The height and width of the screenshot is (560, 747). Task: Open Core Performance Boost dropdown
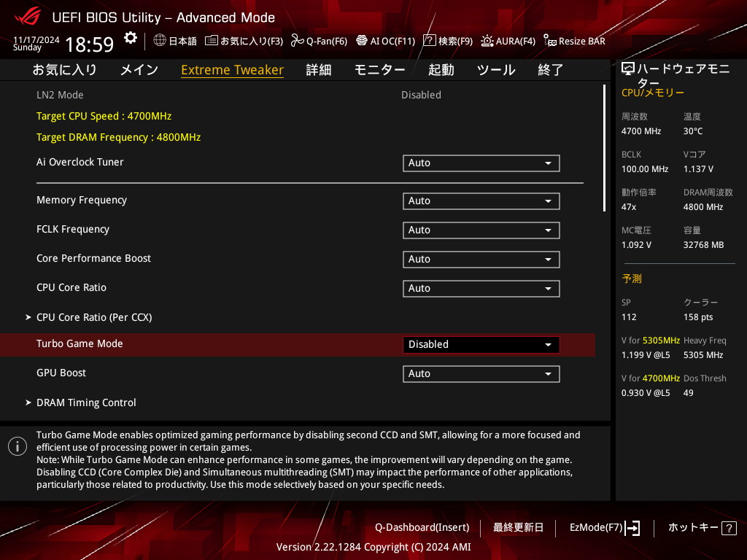click(481, 259)
